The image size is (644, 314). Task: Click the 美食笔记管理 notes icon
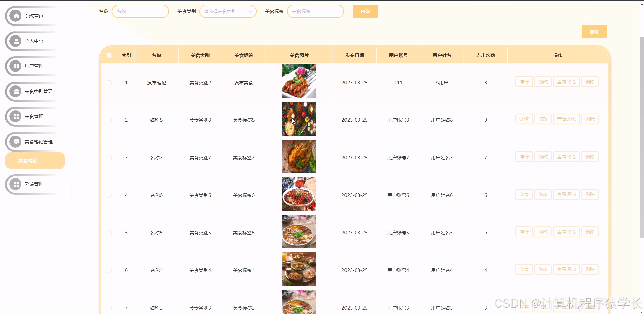[x=15, y=142]
